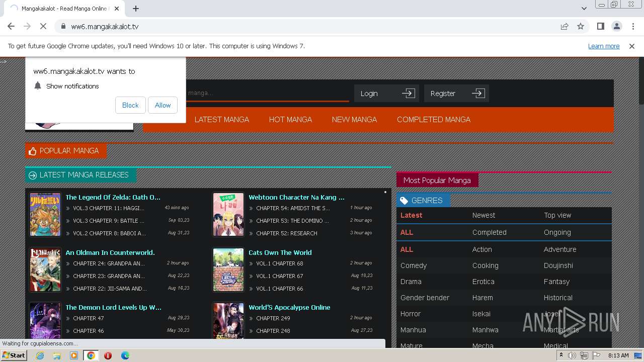Open NEW MANGA menu item
The image size is (644, 362).
coord(354,120)
